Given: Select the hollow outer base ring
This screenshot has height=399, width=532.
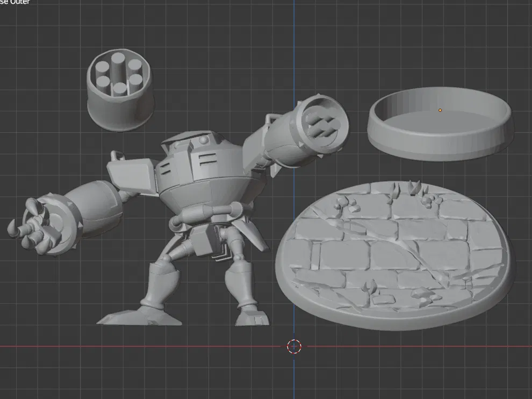Looking at the screenshot, I should coord(441,124).
